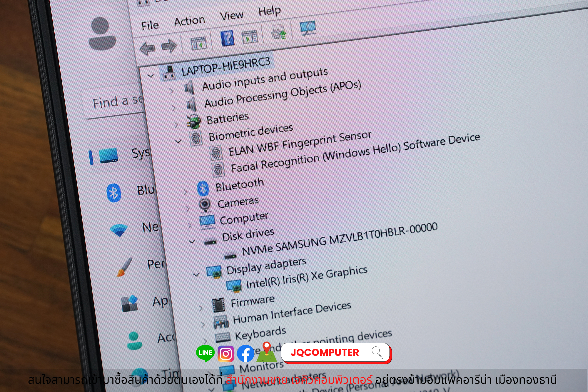Expand Audio inputs and outputs chevron

(172, 91)
